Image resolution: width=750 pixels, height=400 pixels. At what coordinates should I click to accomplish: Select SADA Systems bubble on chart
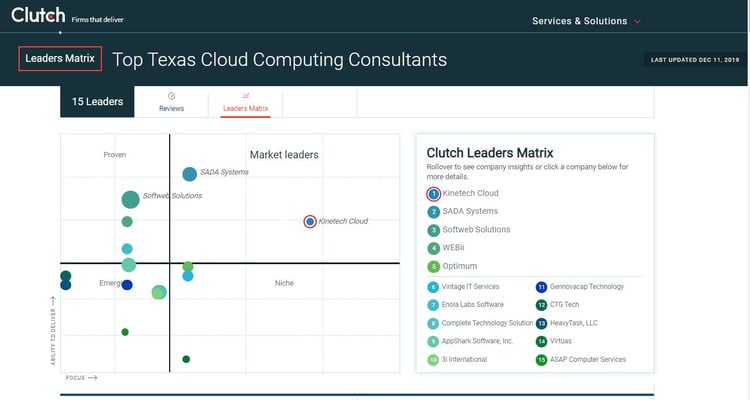(x=189, y=174)
